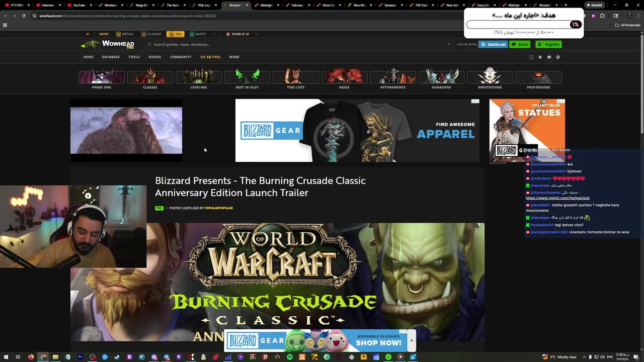Open File Explorer from the taskbar
Viewport: 644px width, 362px height.
[x=55, y=357]
